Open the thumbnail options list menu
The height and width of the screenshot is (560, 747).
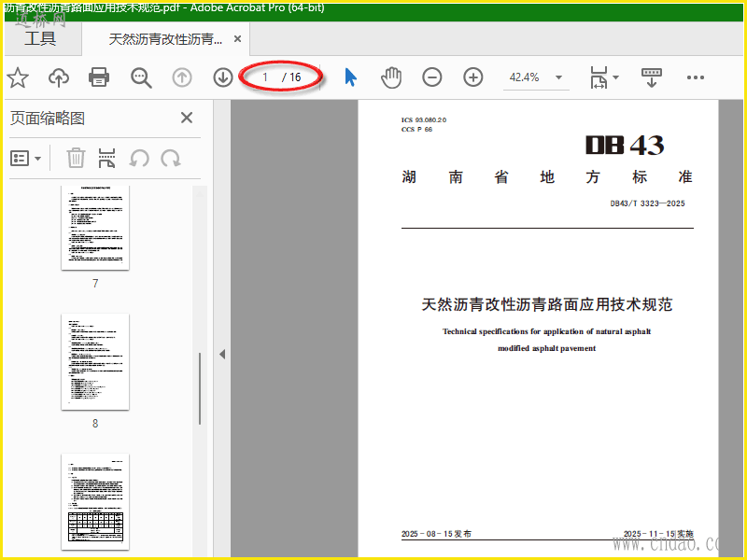(x=26, y=158)
